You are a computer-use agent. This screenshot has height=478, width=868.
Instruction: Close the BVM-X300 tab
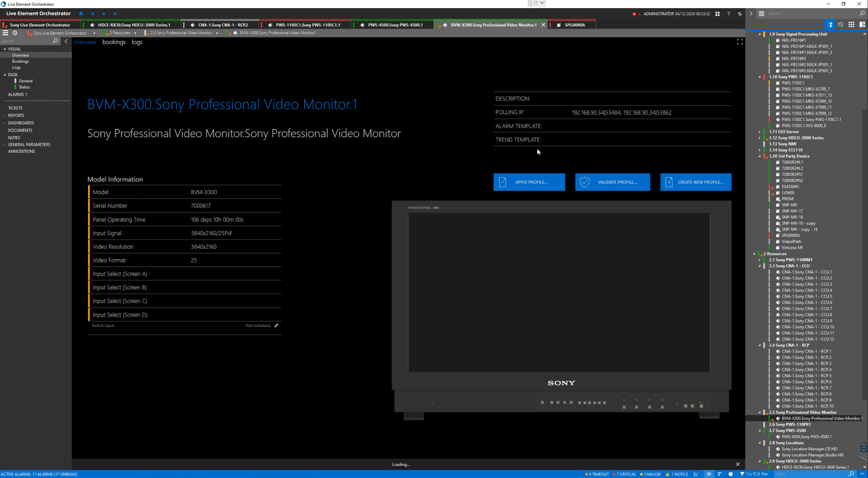(543, 25)
